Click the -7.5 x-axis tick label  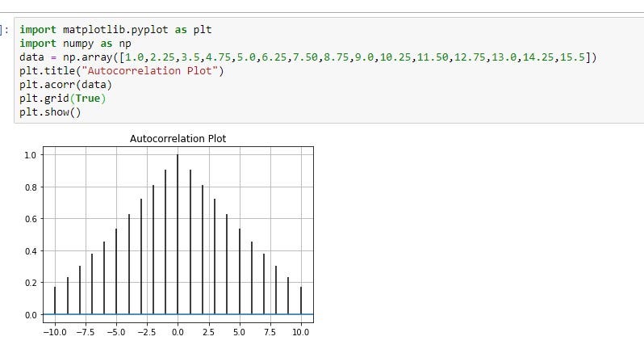pyautogui.click(x=86, y=332)
